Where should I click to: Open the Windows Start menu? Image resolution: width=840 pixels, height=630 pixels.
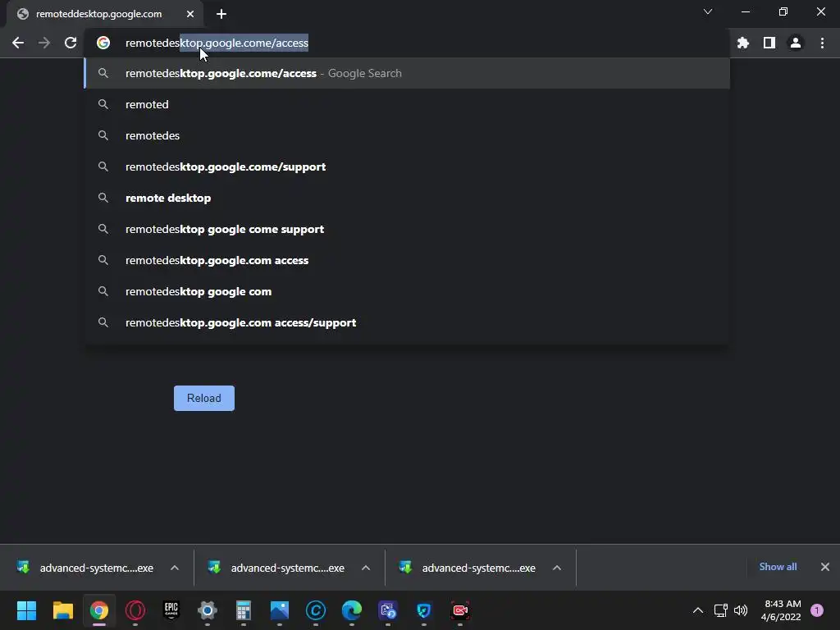click(x=27, y=610)
